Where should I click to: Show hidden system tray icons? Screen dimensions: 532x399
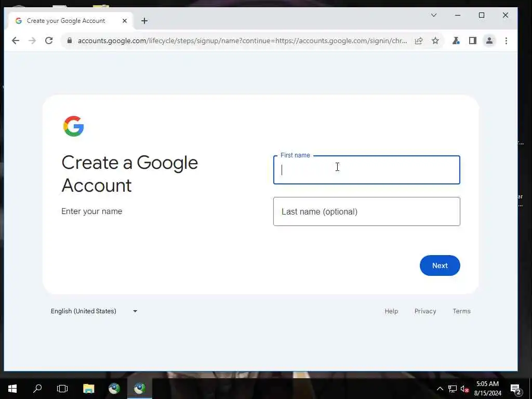tap(440, 389)
